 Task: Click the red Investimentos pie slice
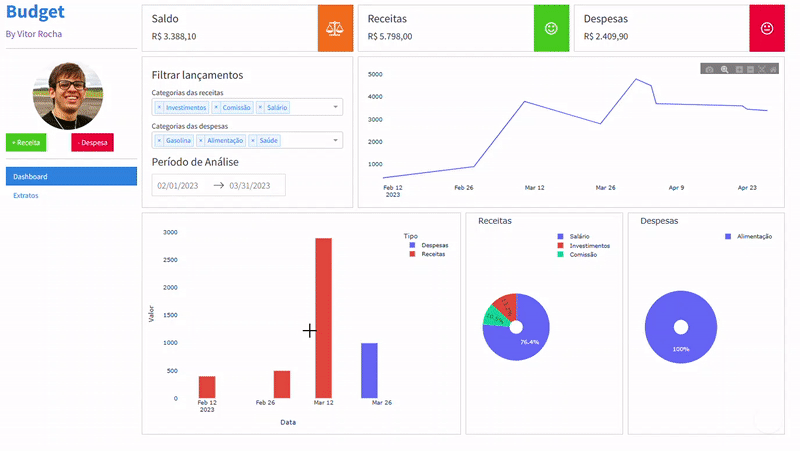coord(507,306)
